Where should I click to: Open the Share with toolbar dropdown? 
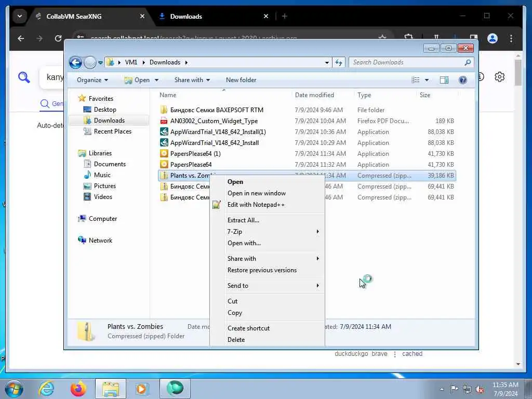[x=192, y=80]
